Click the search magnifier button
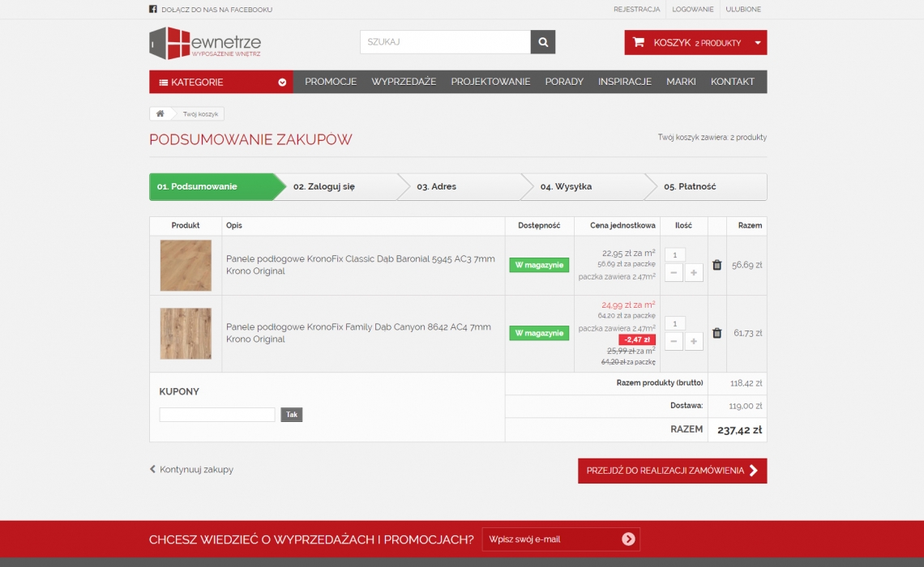924x567 pixels. point(543,42)
